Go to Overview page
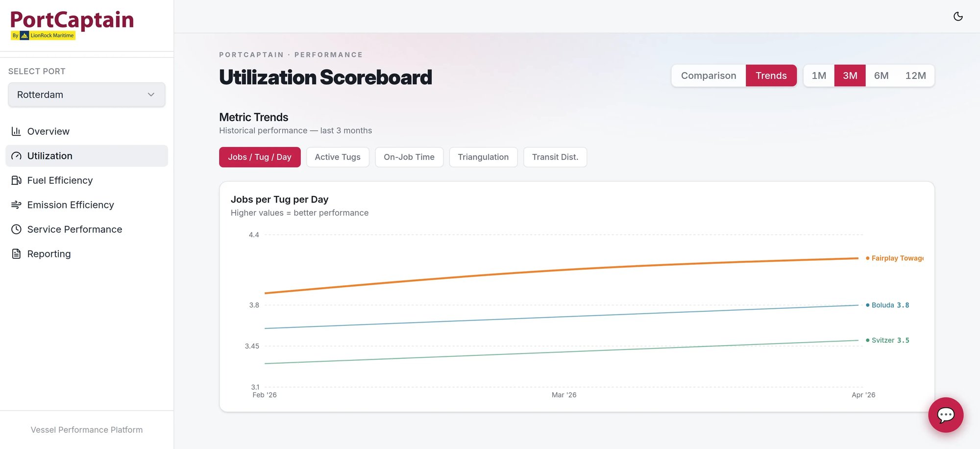 (x=87, y=131)
